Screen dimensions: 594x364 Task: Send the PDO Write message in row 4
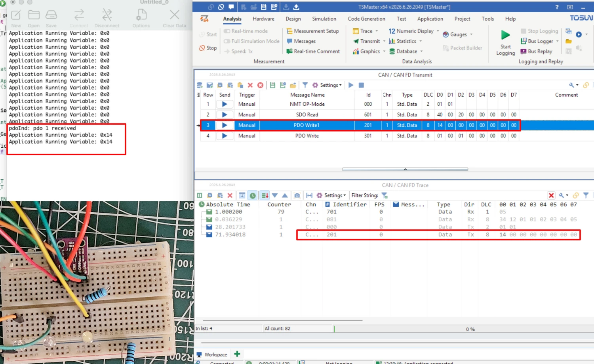click(x=225, y=136)
